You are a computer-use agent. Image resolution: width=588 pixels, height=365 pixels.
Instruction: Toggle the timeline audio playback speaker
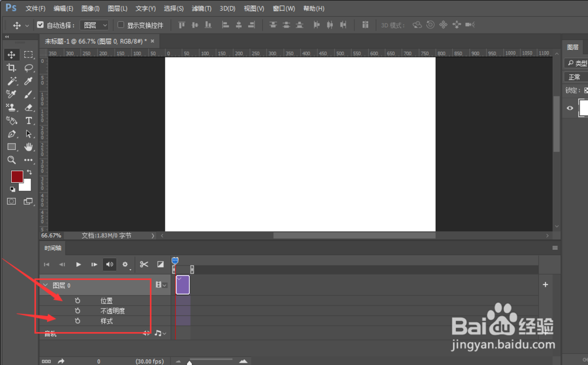(x=109, y=264)
